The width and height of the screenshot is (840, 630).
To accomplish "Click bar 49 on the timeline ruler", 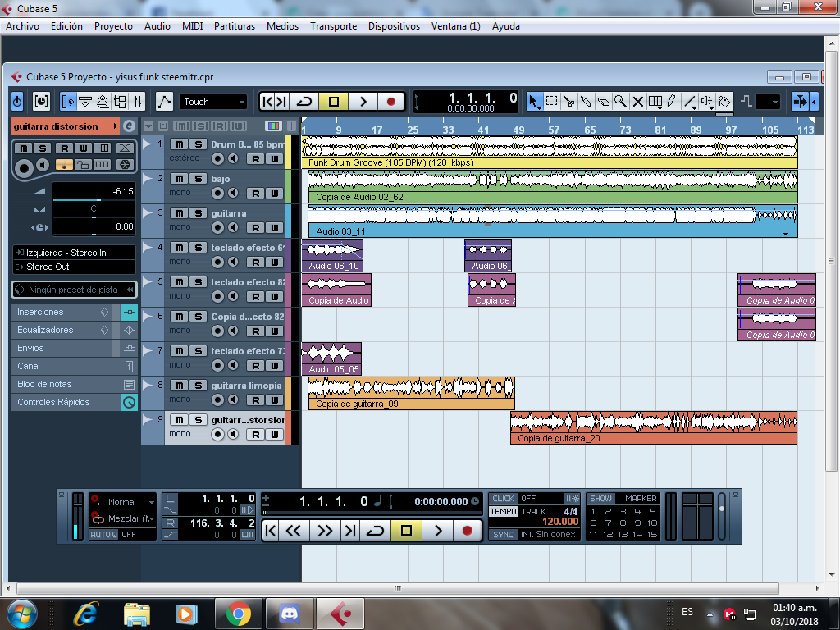I will [518, 130].
